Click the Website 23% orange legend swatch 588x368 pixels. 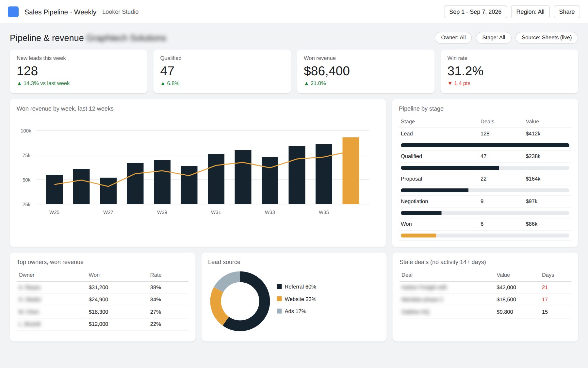(x=279, y=299)
